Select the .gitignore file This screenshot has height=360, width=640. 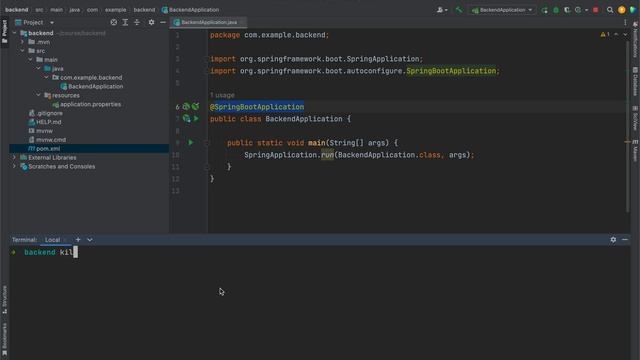tap(45, 113)
